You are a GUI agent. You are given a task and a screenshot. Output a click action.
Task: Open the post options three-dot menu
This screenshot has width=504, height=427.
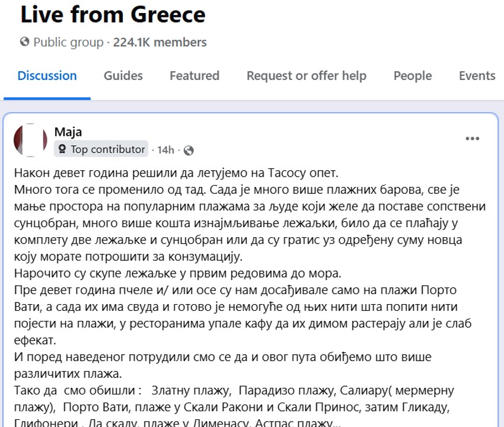point(472,139)
